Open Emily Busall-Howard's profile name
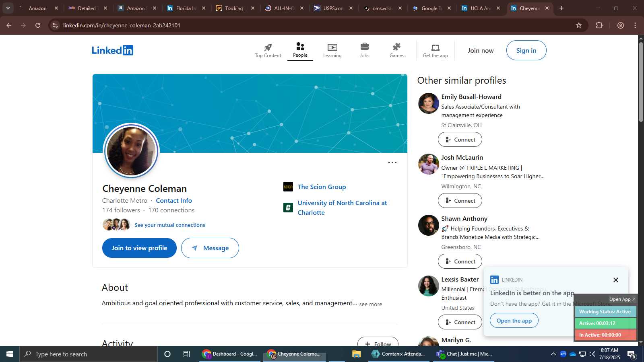This screenshot has width=644, height=362. click(471, 97)
